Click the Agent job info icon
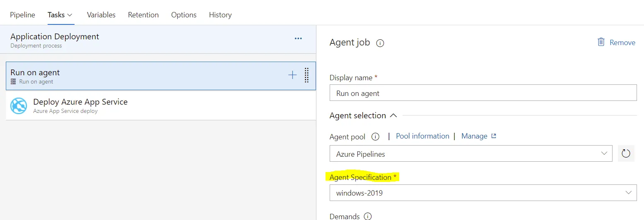Screen dimensions: 644x220 tap(380, 43)
